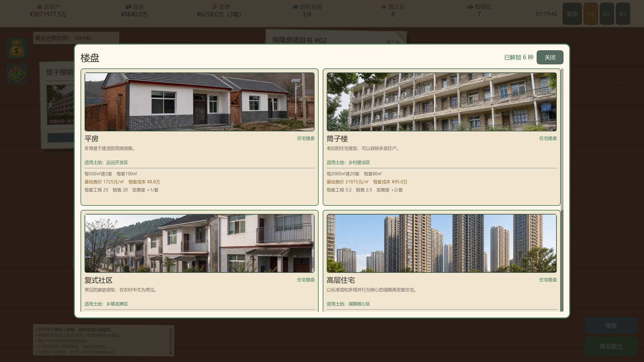Click 复式社区 description 常见的家庭房型

121,290
